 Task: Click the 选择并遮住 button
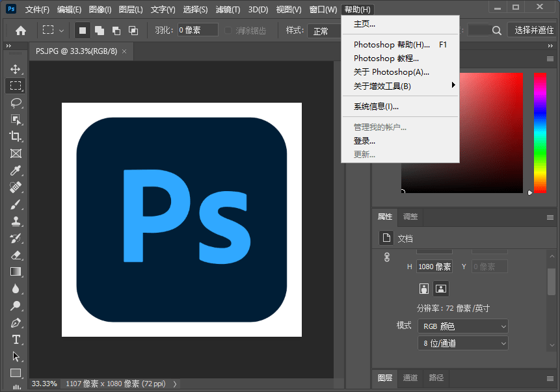coord(533,31)
